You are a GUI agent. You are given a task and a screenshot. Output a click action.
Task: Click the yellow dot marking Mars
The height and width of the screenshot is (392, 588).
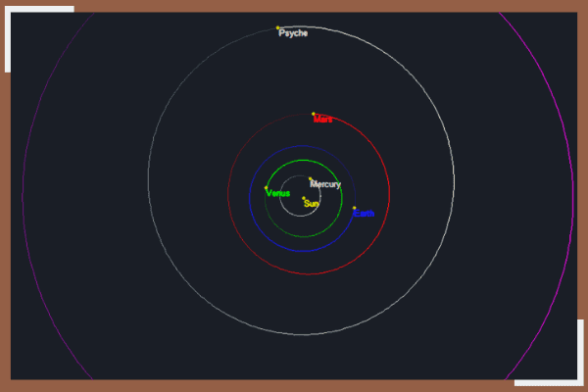coord(314,114)
